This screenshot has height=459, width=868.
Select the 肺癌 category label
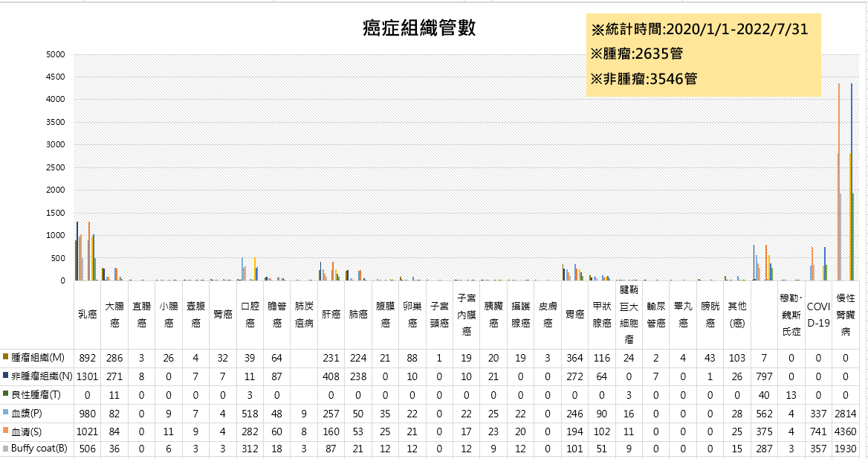(358, 315)
